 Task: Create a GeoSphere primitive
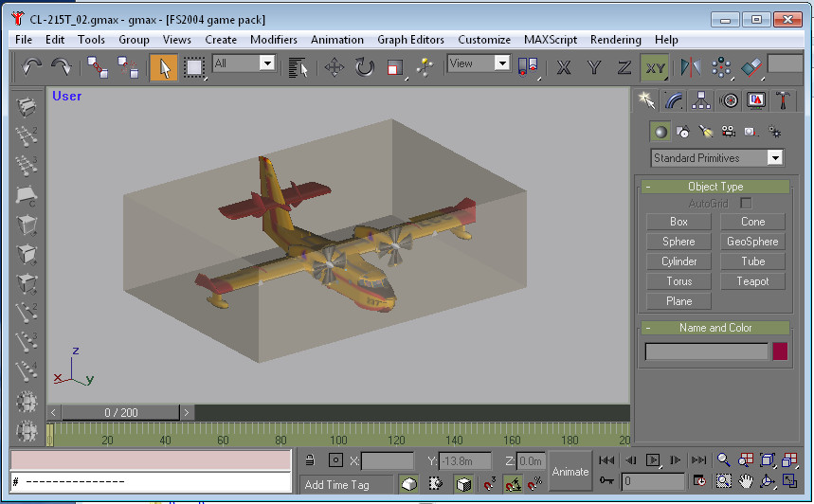point(752,242)
